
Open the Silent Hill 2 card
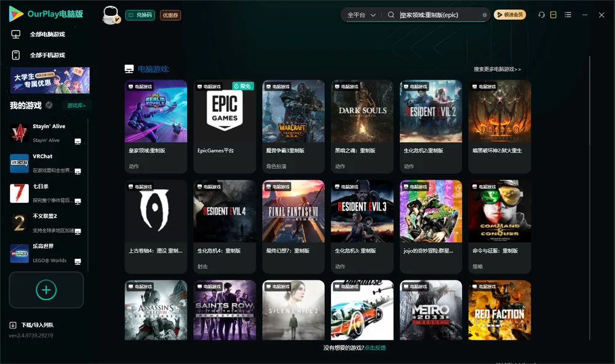pos(293,310)
